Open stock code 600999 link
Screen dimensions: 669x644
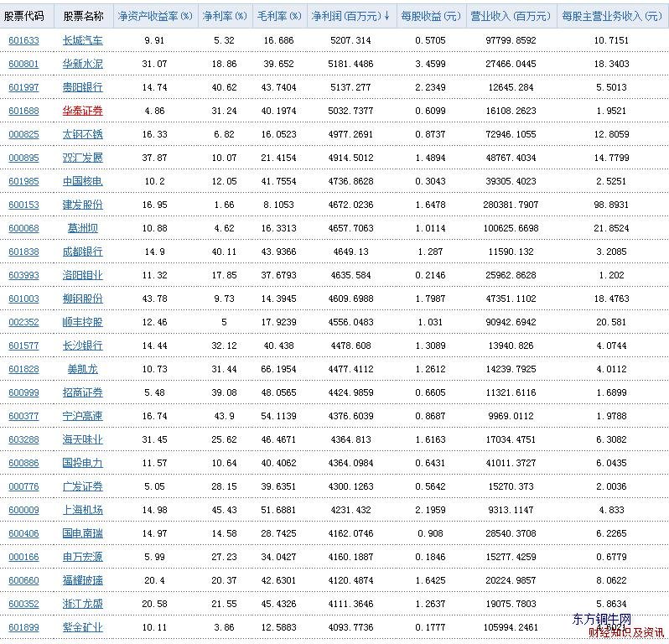[23, 392]
